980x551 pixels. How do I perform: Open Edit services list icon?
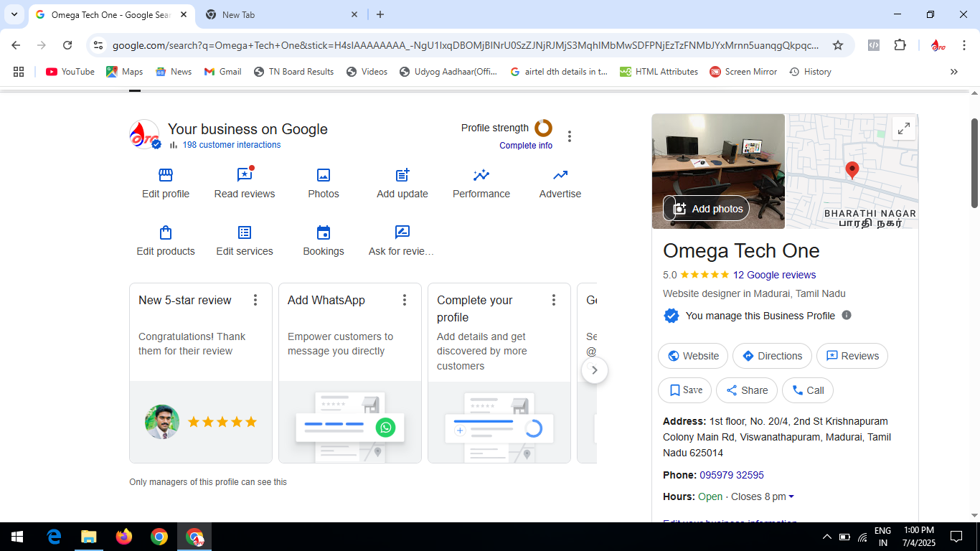(x=245, y=233)
